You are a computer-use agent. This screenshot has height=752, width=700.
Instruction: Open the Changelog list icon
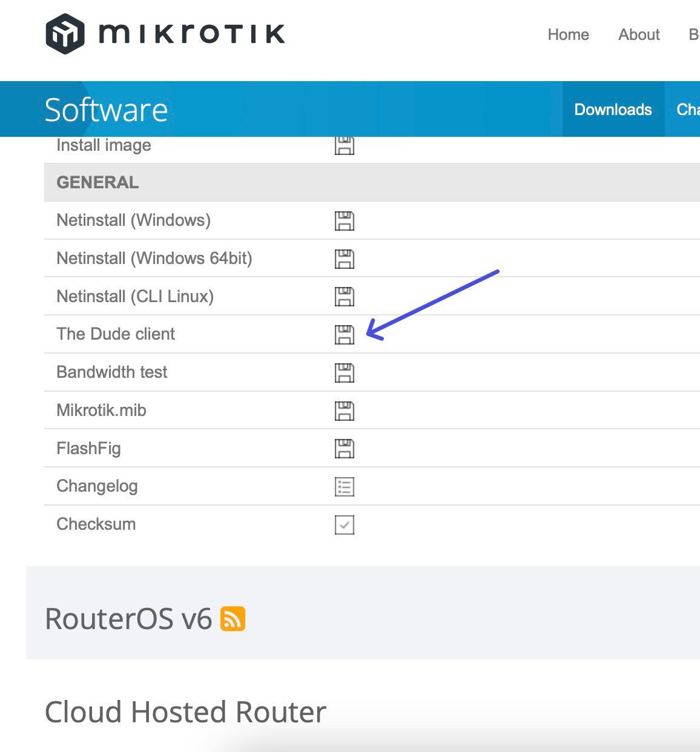(x=345, y=487)
